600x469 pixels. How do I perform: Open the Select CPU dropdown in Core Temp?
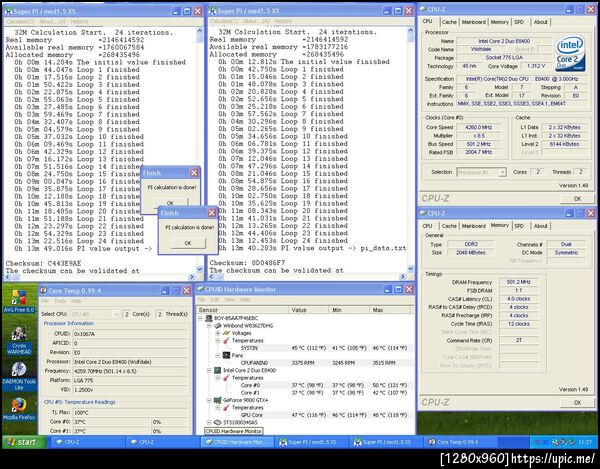pyautogui.click(x=116, y=314)
